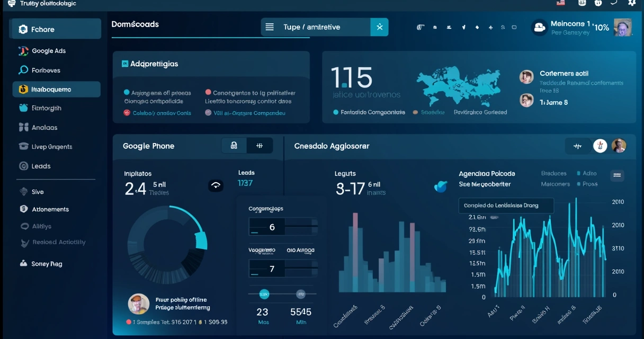Toggle the Braduces chart series label
The height and width of the screenshot is (339, 644).
click(x=554, y=173)
